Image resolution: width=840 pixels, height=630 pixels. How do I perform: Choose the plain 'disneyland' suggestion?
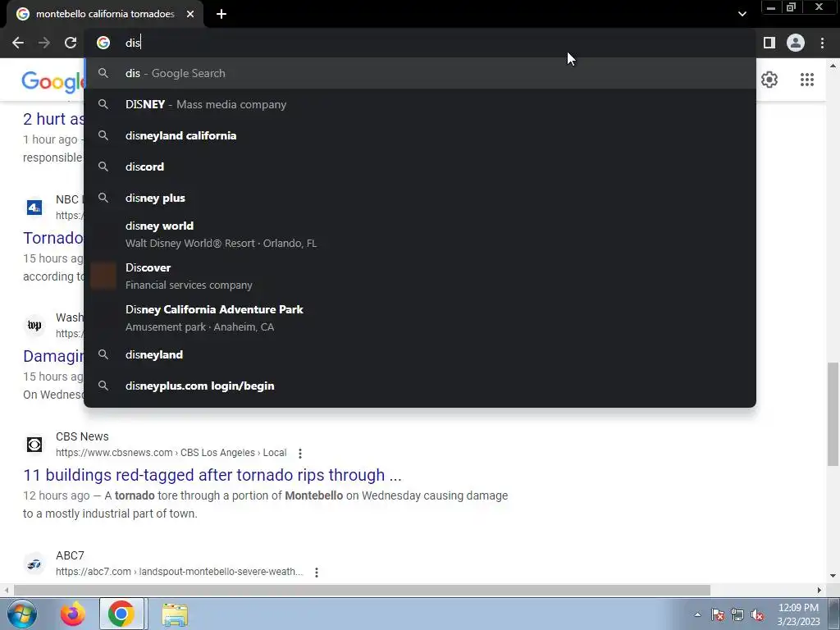pos(420,354)
